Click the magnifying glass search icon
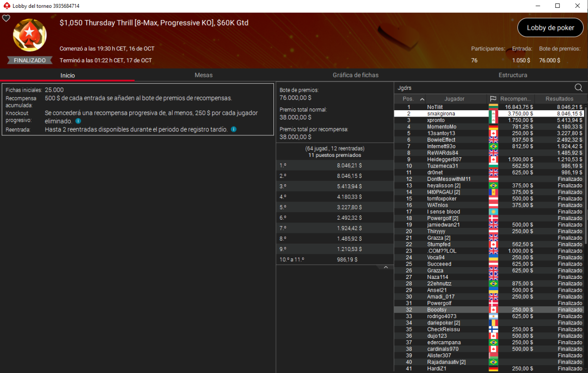The image size is (588, 373). (578, 88)
